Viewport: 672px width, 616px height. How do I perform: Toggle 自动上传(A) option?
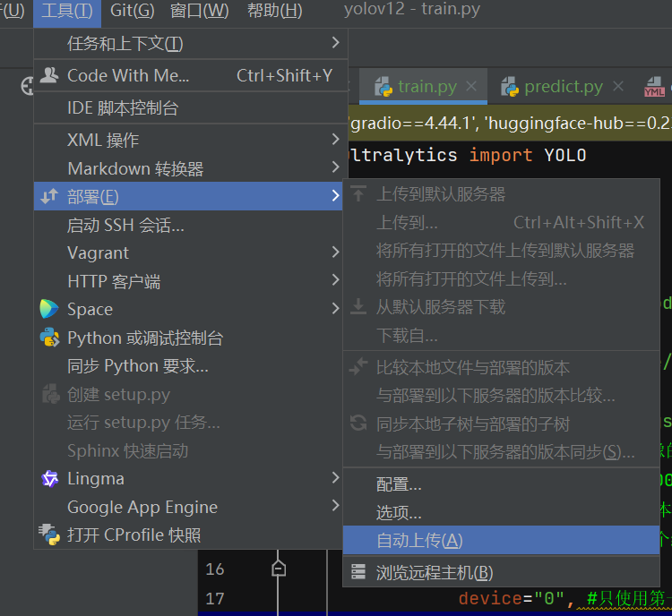coord(501,540)
